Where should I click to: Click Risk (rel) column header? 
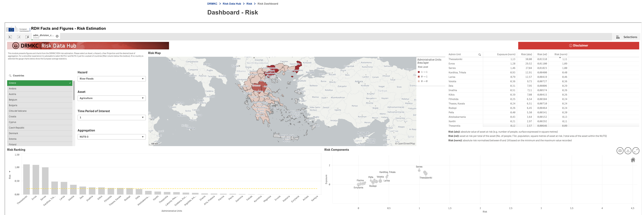click(542, 54)
